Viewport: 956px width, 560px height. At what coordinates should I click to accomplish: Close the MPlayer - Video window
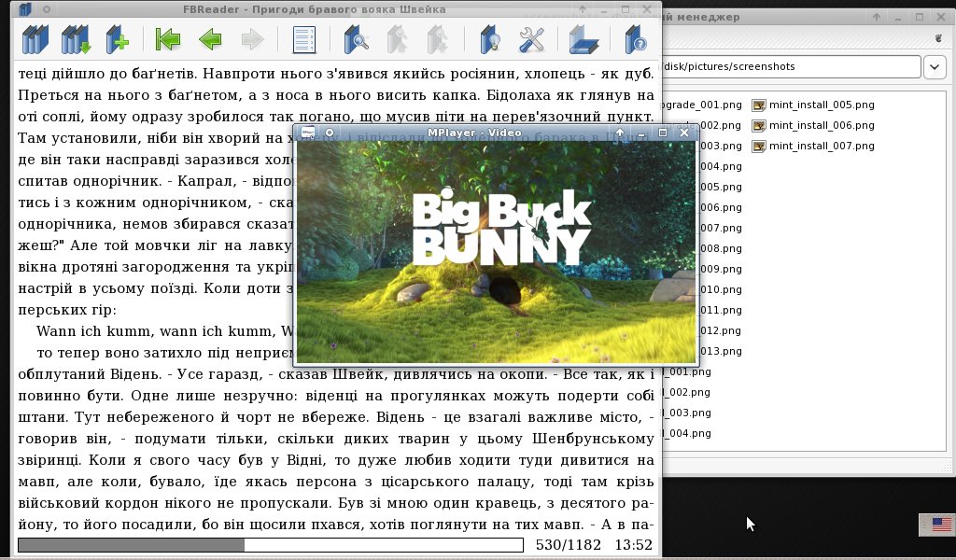[x=684, y=133]
